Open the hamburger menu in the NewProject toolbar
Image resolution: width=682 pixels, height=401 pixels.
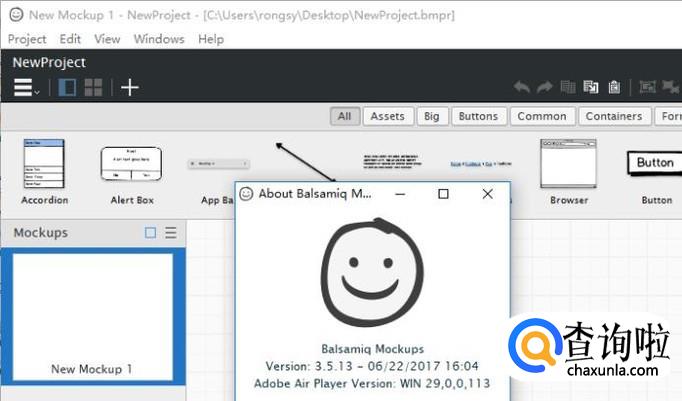click(25, 87)
